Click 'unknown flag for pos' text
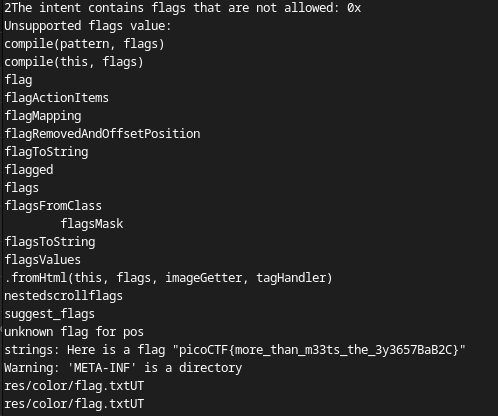Screen dimensions: 498x416 coord(74,332)
